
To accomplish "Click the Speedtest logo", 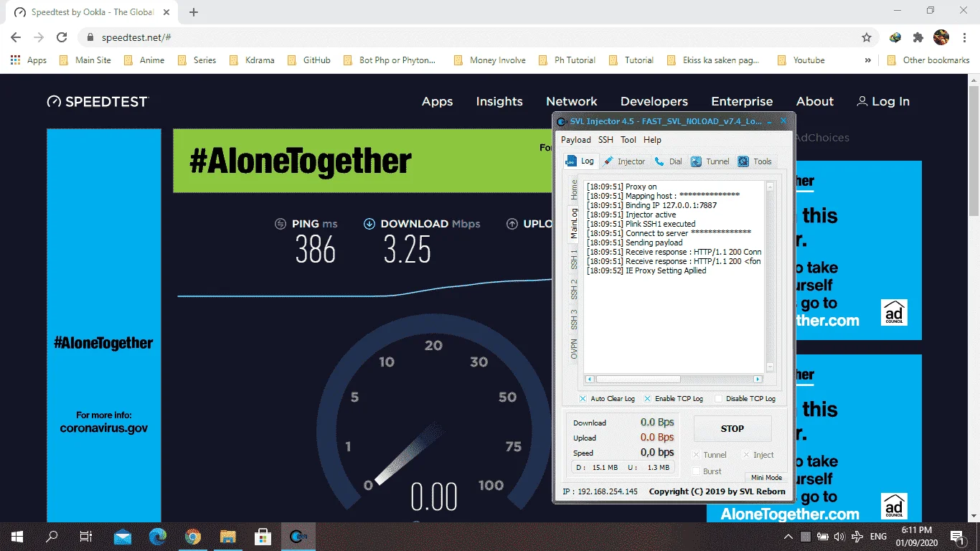I will click(x=98, y=101).
